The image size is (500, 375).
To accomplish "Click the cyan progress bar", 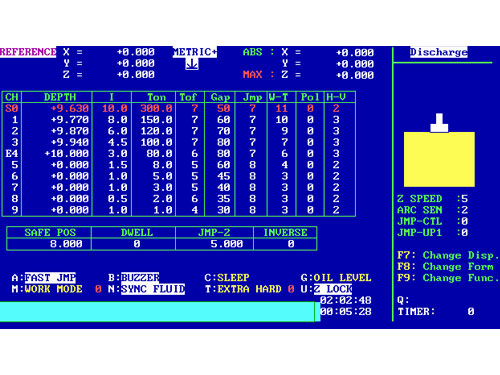I will click(x=160, y=312).
